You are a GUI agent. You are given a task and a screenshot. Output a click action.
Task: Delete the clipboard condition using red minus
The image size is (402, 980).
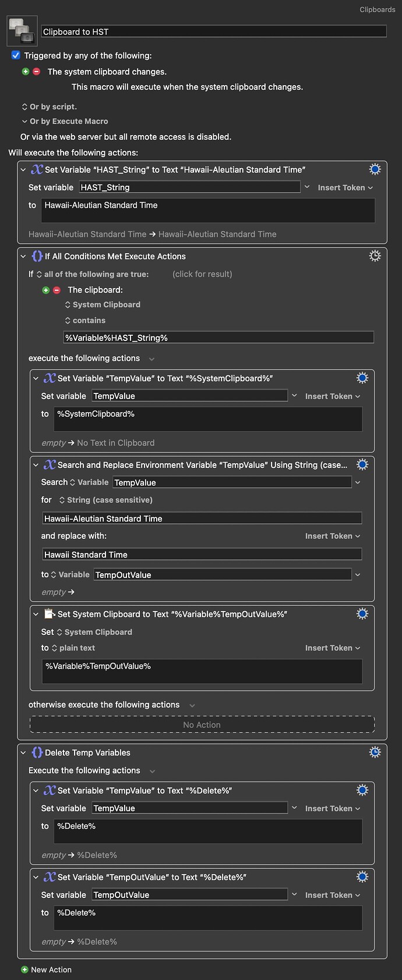57,290
